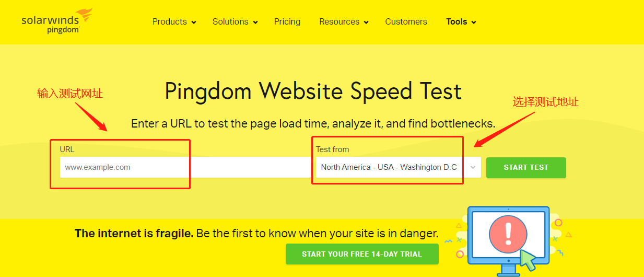Open the Tools menu
Image resolution: width=644 pixels, height=277 pixels.
click(456, 22)
